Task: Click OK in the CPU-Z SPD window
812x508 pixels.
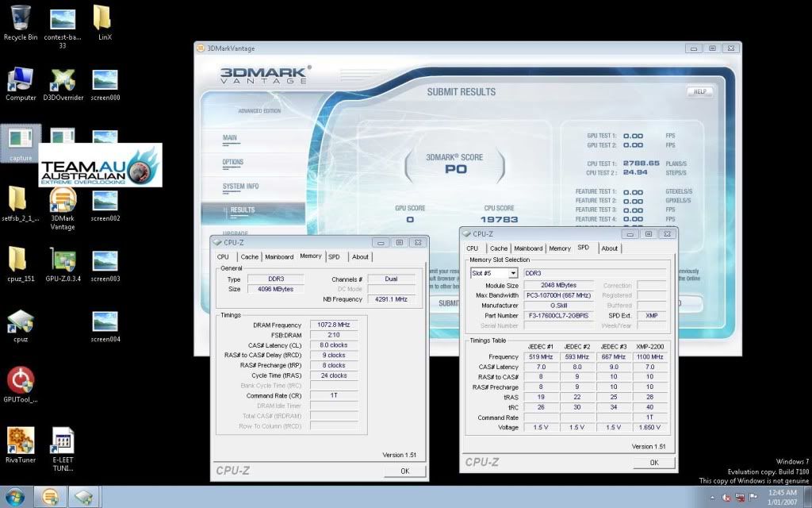Action: [x=654, y=463]
